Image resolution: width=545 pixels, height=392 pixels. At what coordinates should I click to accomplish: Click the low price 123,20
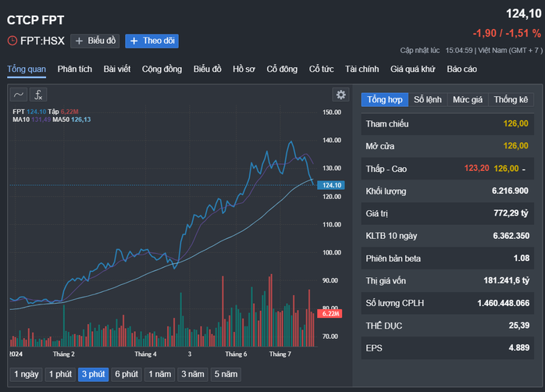coord(476,169)
